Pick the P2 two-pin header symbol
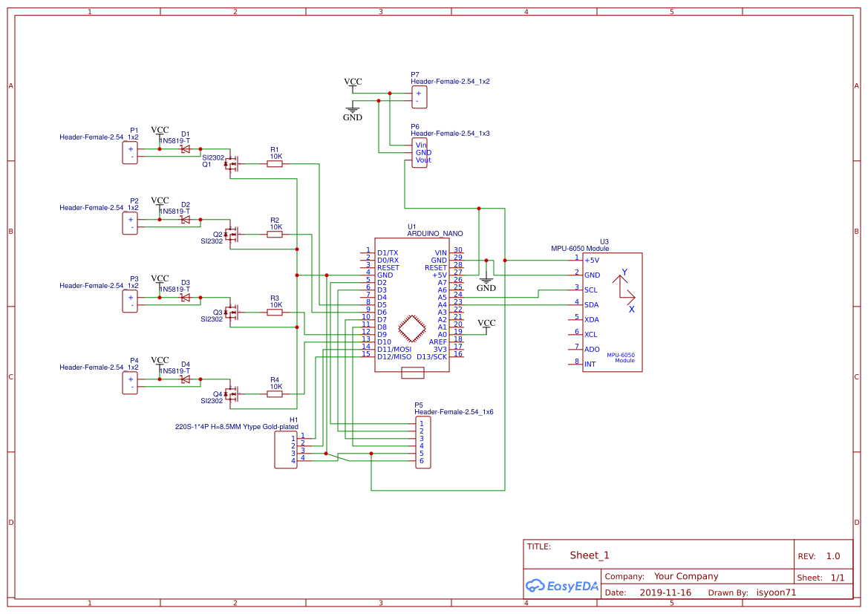The width and height of the screenshot is (868, 614). click(130, 223)
